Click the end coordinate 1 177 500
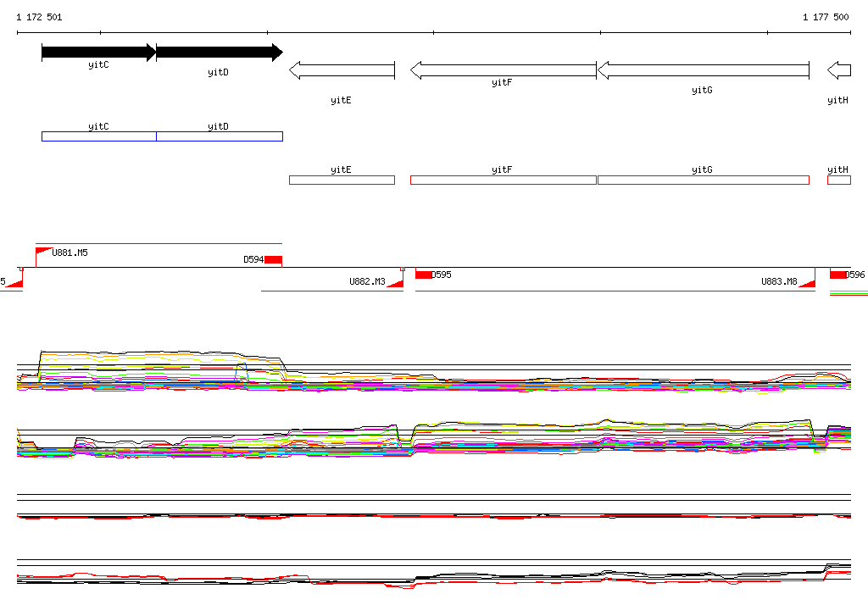The width and height of the screenshot is (868, 605). tap(826, 17)
